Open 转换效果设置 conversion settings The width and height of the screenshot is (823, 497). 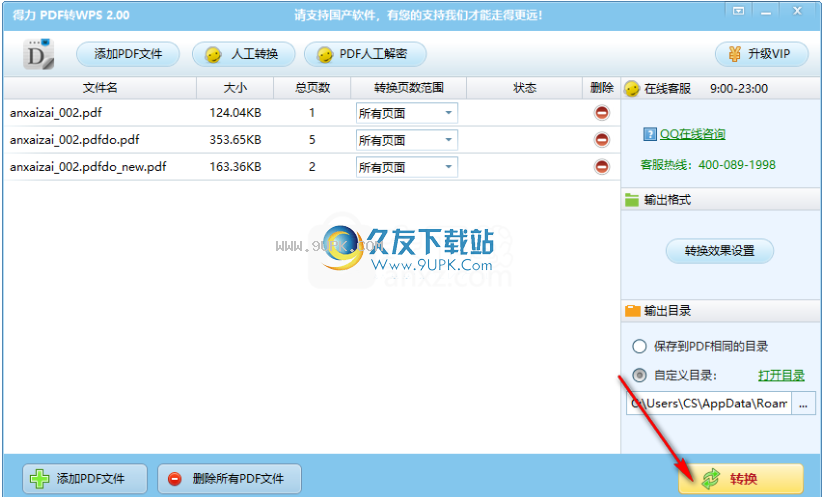720,251
